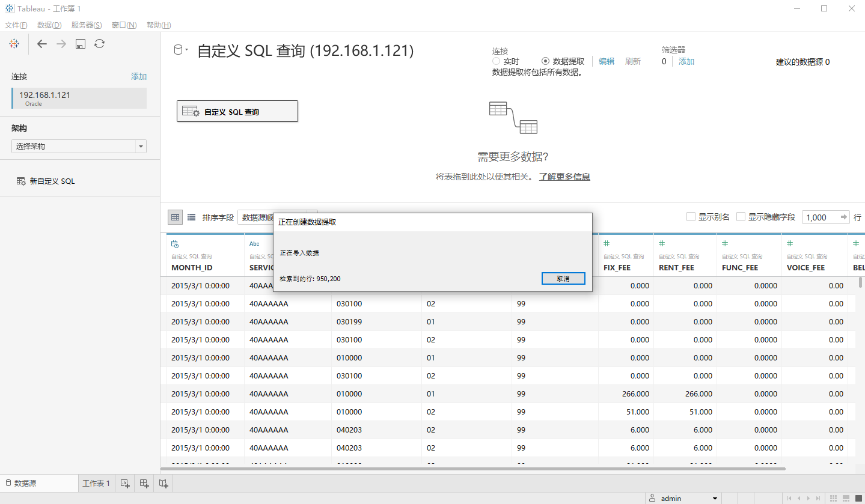Save the workbook with the disk icon
Viewport: 865px width, 504px height.
(81, 44)
